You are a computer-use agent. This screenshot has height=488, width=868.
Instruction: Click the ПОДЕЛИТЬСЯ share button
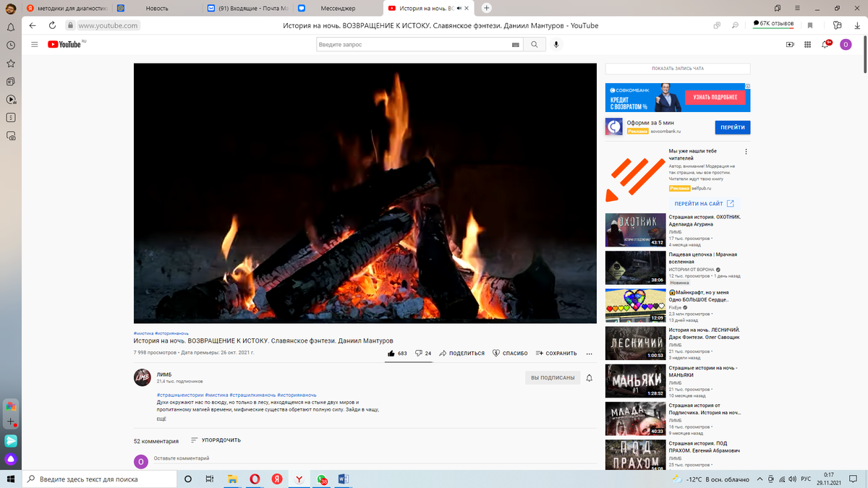pyautogui.click(x=461, y=354)
